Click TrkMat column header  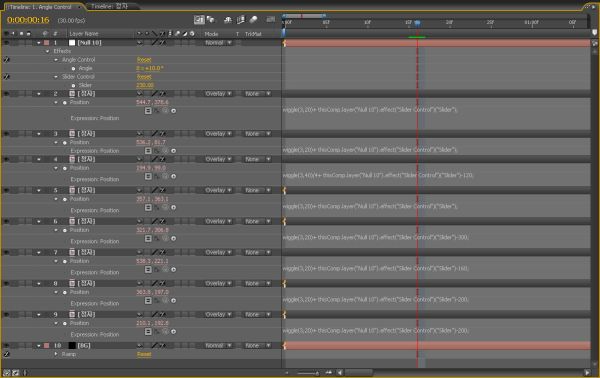(253, 34)
